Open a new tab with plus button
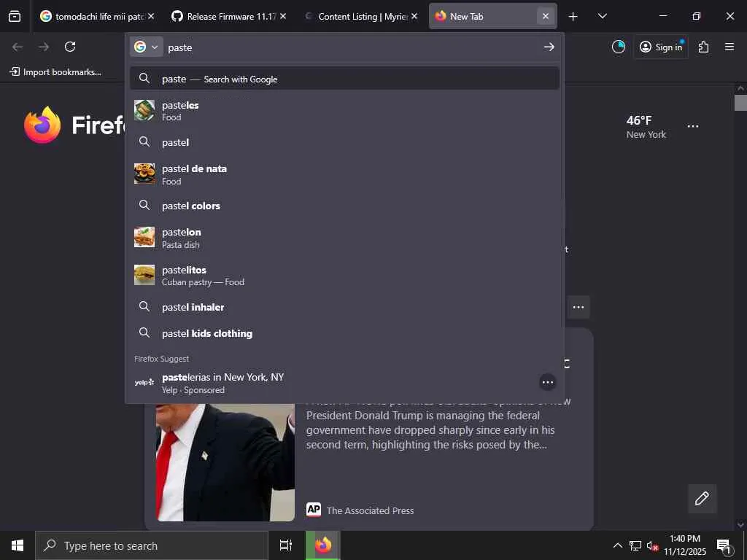The width and height of the screenshot is (747, 560). (573, 17)
